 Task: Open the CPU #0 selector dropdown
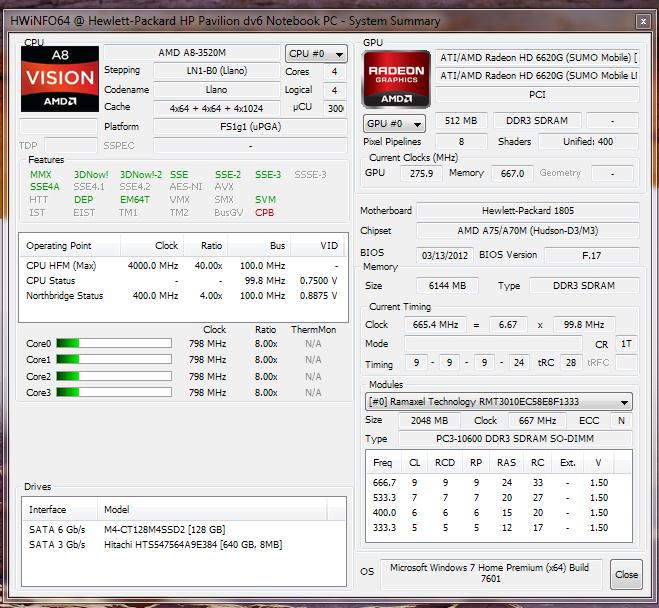(316, 54)
